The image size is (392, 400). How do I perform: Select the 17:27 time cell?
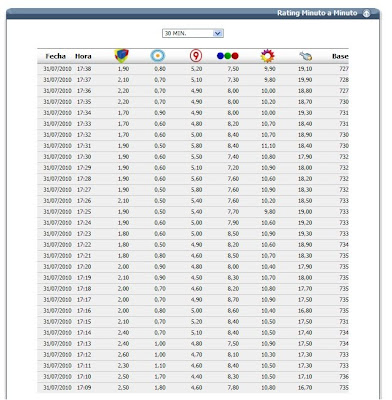[x=84, y=190]
